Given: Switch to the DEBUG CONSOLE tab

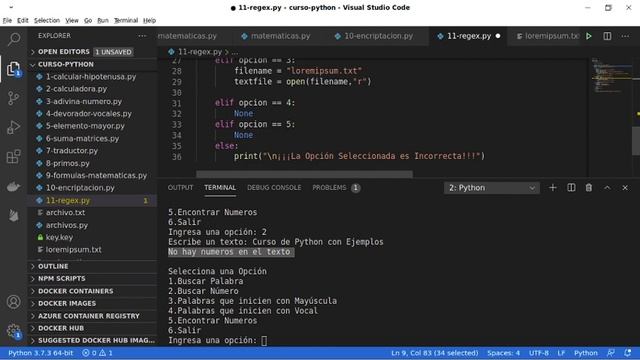Looking at the screenshot, I should [x=274, y=188].
